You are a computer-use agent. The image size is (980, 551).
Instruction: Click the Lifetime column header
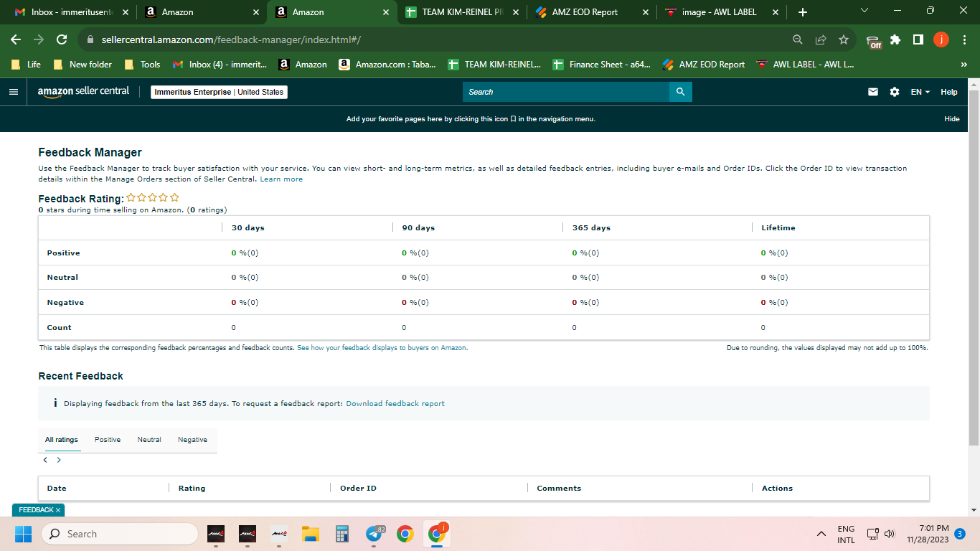pos(778,228)
